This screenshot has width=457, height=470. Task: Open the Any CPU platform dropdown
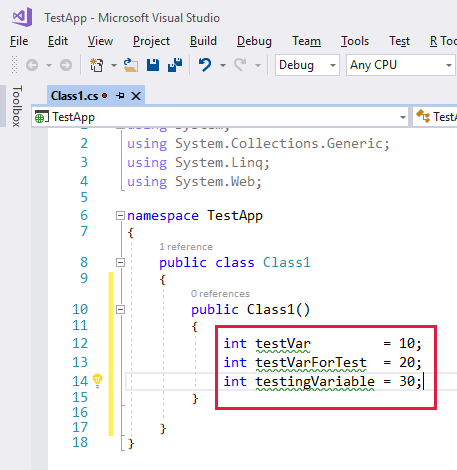[x=401, y=65]
